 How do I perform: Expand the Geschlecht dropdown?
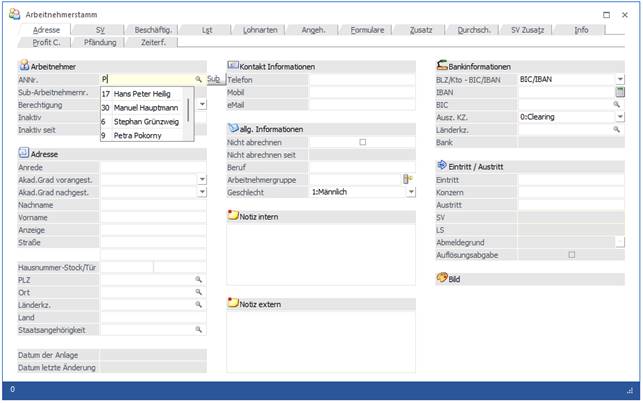410,192
